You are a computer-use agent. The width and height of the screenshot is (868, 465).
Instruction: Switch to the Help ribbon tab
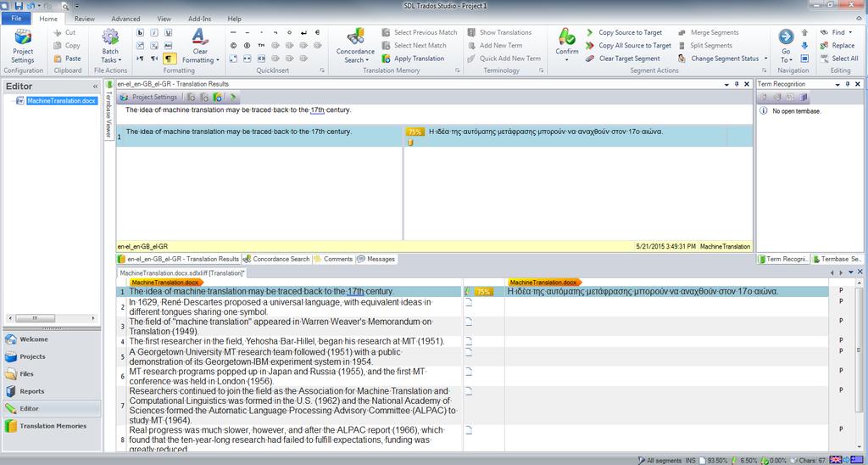(x=234, y=19)
